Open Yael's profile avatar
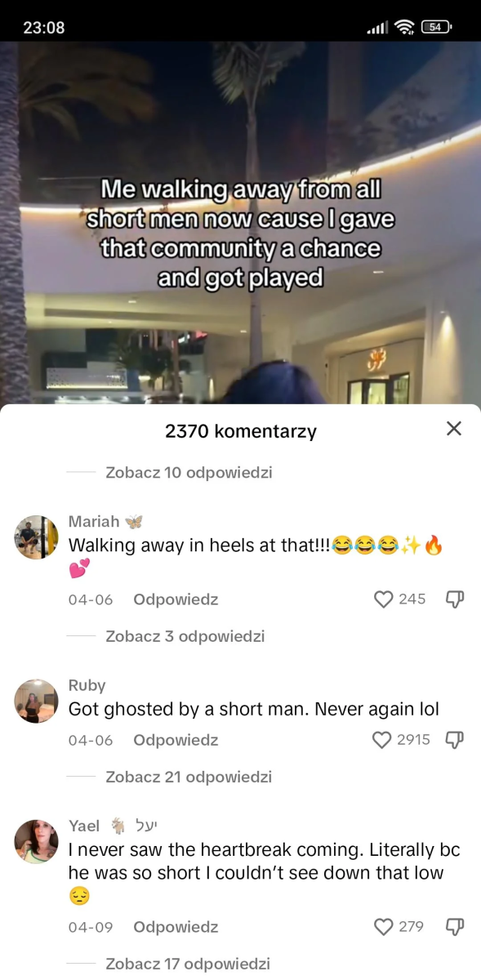 point(37,842)
